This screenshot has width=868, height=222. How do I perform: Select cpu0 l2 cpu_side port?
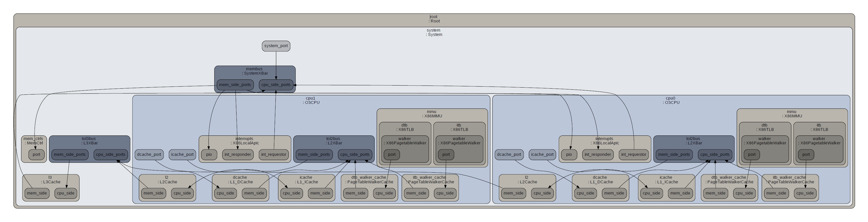click(542, 193)
